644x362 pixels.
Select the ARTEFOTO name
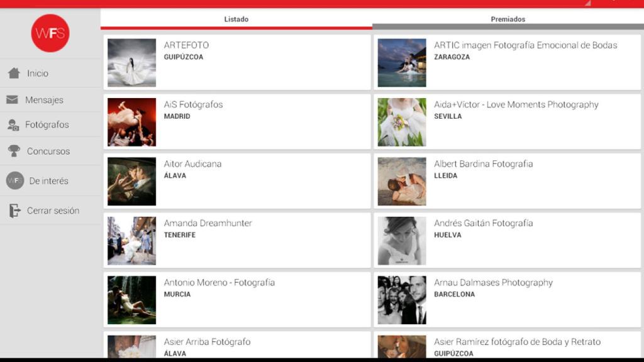(186, 45)
